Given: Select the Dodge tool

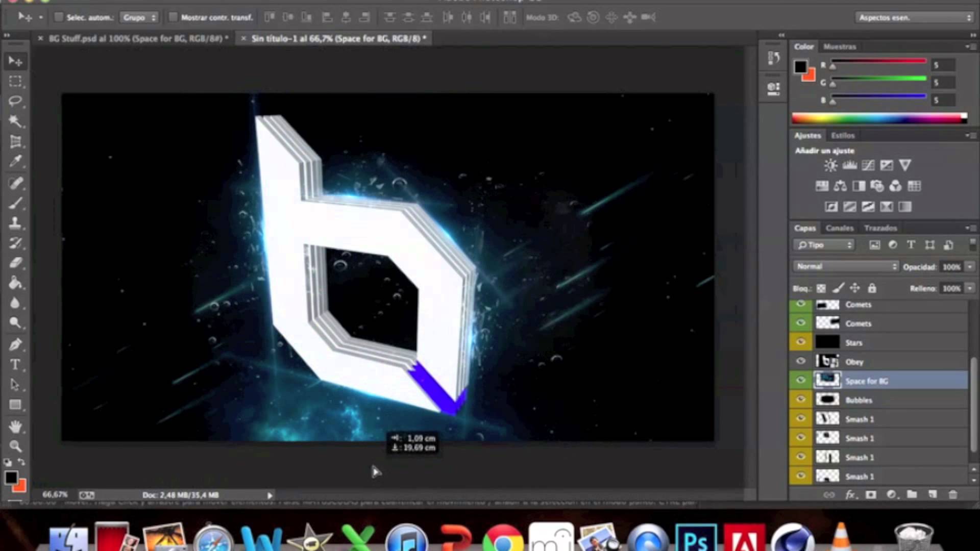Looking at the screenshot, I should point(15,323).
